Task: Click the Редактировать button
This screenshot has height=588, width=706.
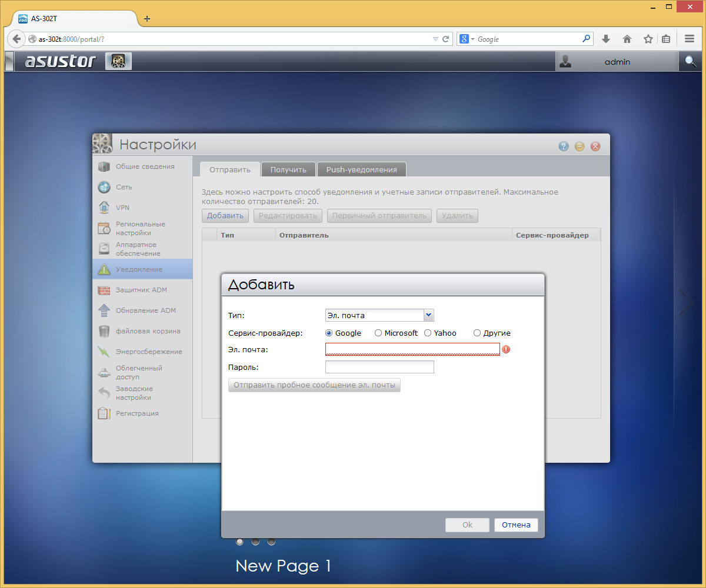Action: tap(288, 216)
